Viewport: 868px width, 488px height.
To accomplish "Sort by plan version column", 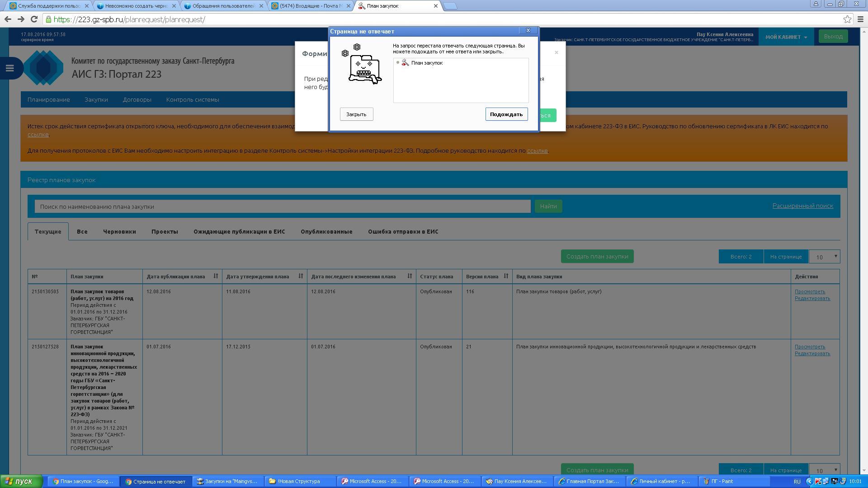I will [506, 276].
